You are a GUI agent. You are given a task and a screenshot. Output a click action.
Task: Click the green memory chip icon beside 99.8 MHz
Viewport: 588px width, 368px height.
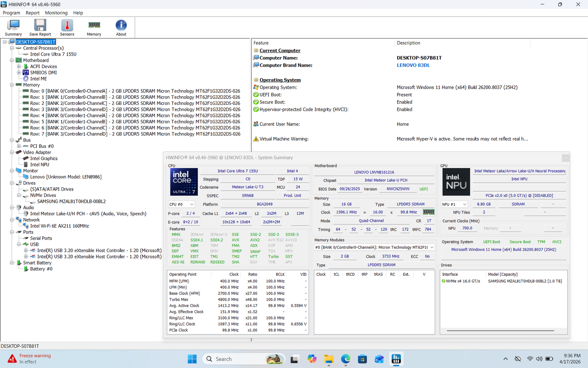(x=429, y=212)
